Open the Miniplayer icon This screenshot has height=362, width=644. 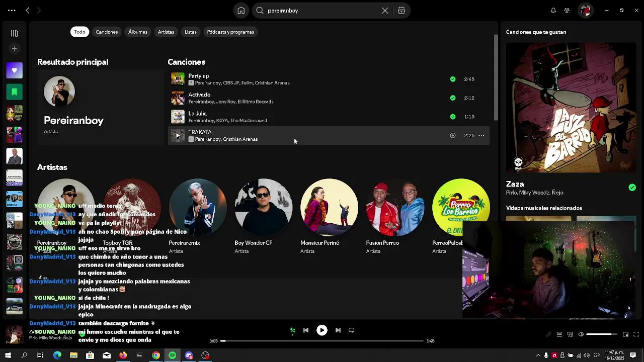pyautogui.click(x=625, y=334)
